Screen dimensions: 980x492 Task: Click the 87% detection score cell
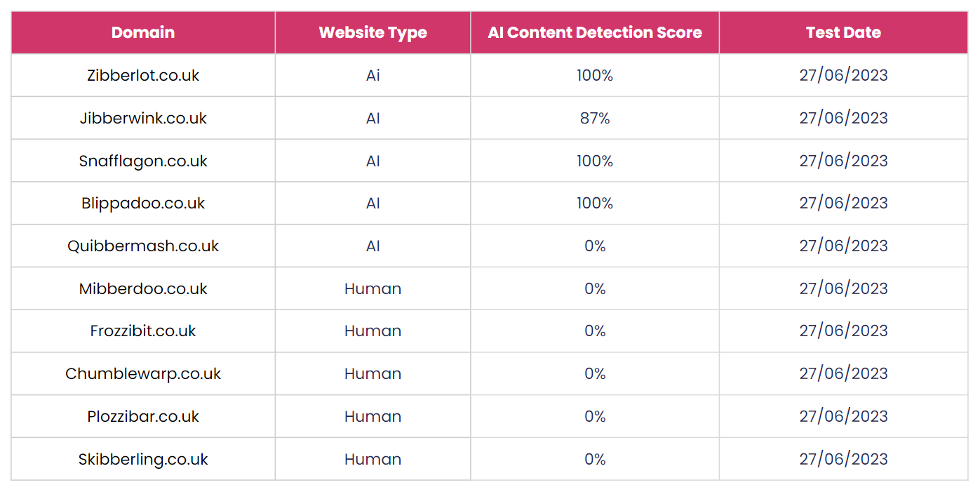595,118
